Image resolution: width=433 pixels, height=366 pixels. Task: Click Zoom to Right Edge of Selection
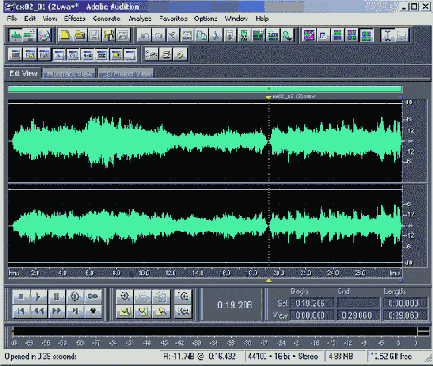point(161,311)
